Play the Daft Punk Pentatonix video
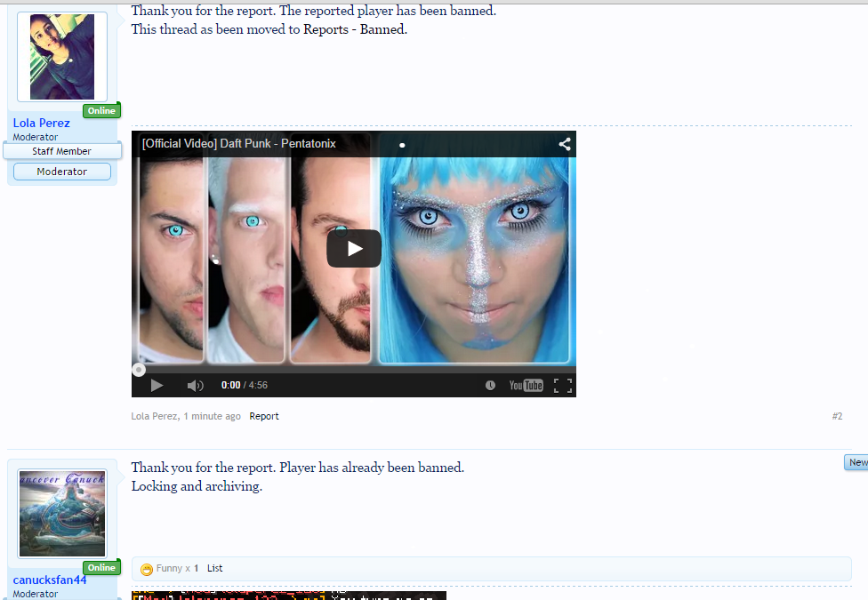The image size is (868, 600). click(354, 249)
